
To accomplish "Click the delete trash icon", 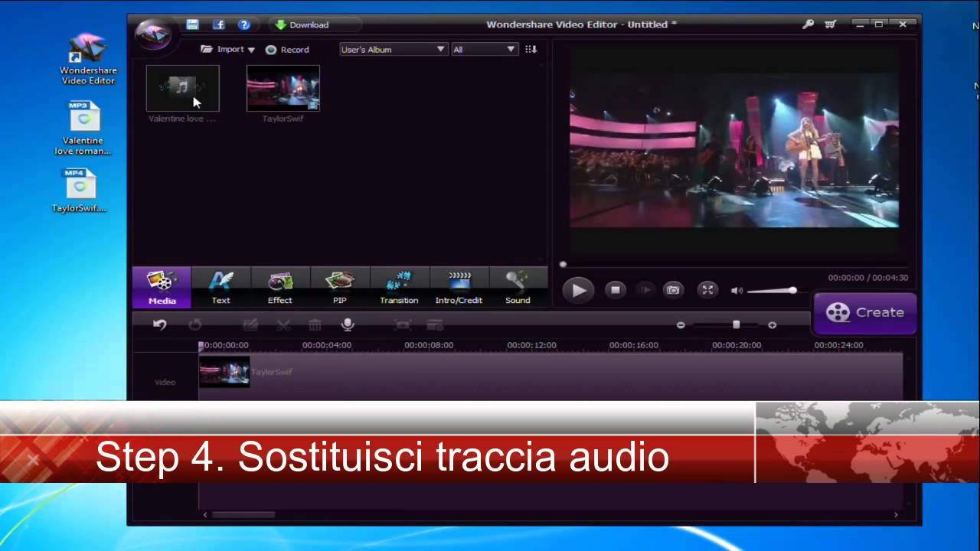I will [315, 324].
